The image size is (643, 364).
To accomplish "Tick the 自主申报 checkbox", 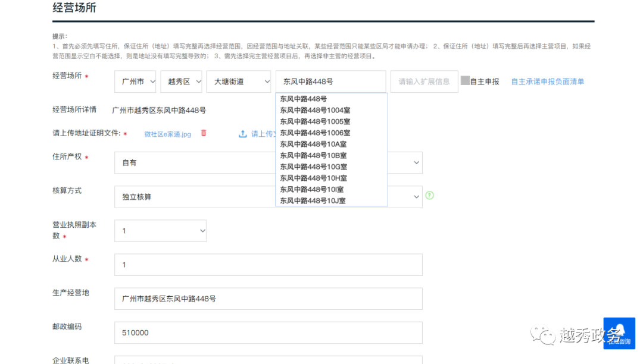I will click(465, 81).
